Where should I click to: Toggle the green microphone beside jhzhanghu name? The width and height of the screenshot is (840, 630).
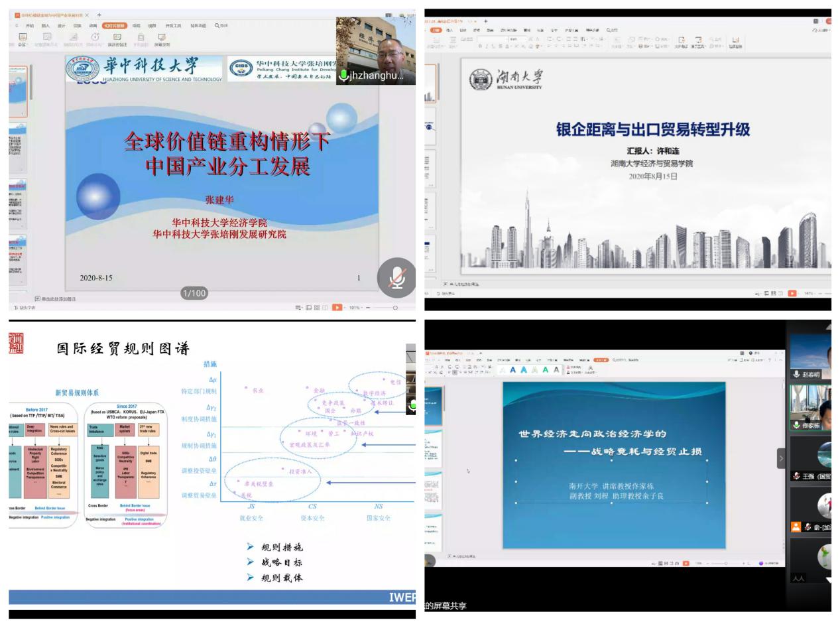(x=343, y=76)
